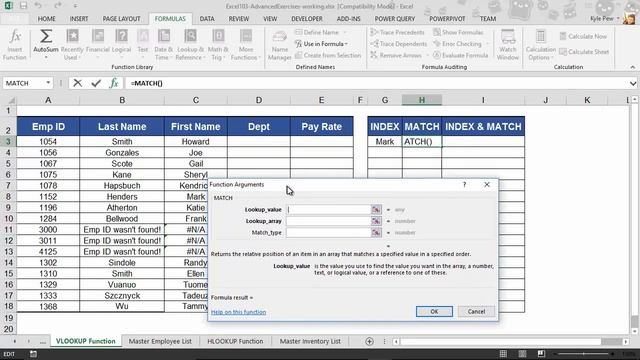This screenshot has height=360, width=640.
Task: Click the Lookup_array input field
Action: (329, 221)
